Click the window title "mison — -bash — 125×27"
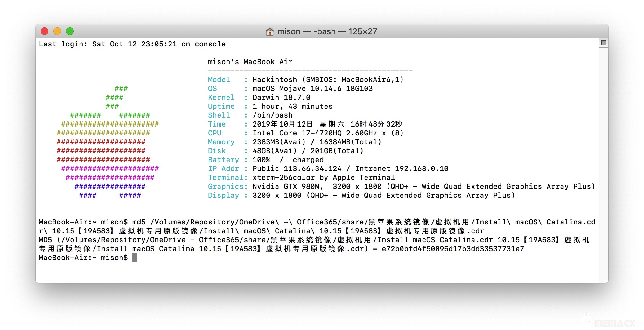 pos(327,31)
